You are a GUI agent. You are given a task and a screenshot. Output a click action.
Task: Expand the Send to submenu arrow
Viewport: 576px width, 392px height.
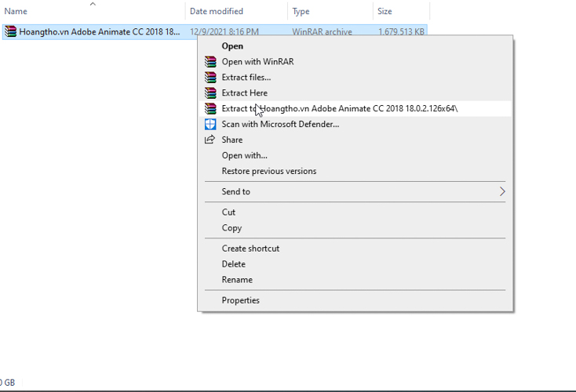[x=502, y=191]
